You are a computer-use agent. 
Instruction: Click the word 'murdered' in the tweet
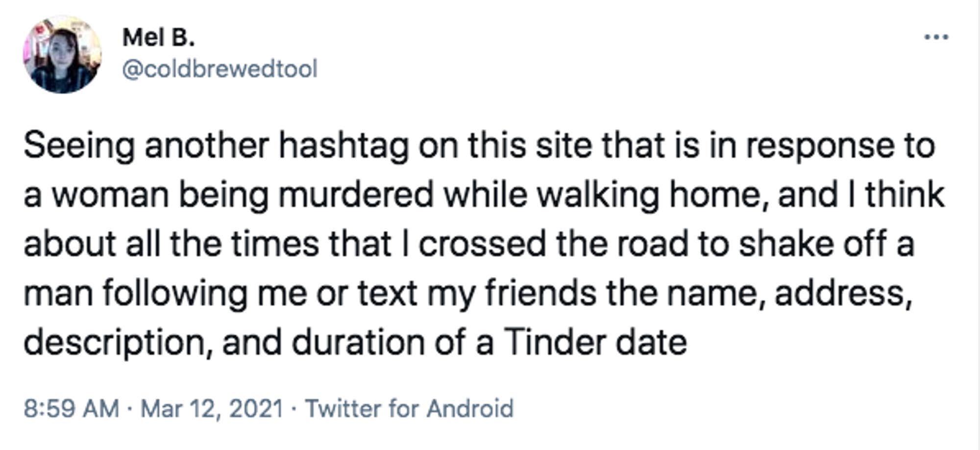356,195
